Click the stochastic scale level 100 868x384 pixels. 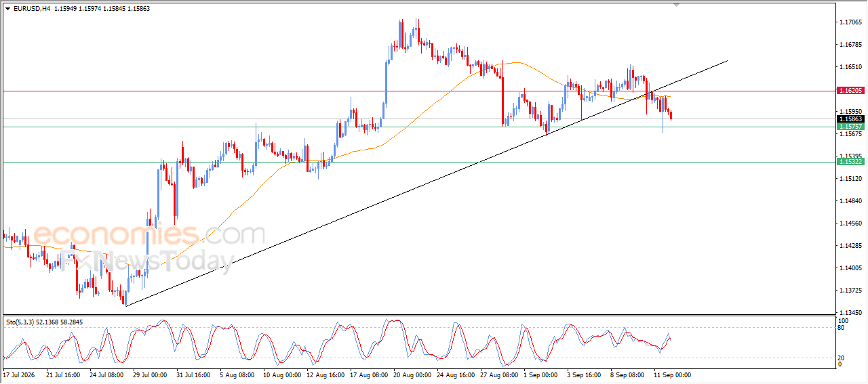click(844, 320)
